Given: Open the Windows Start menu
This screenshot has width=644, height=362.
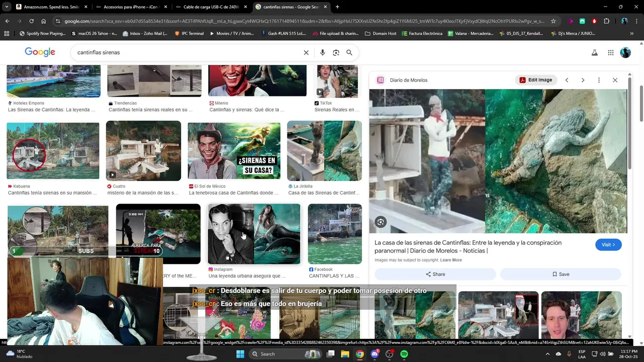Looking at the screenshot, I should coord(240,354).
